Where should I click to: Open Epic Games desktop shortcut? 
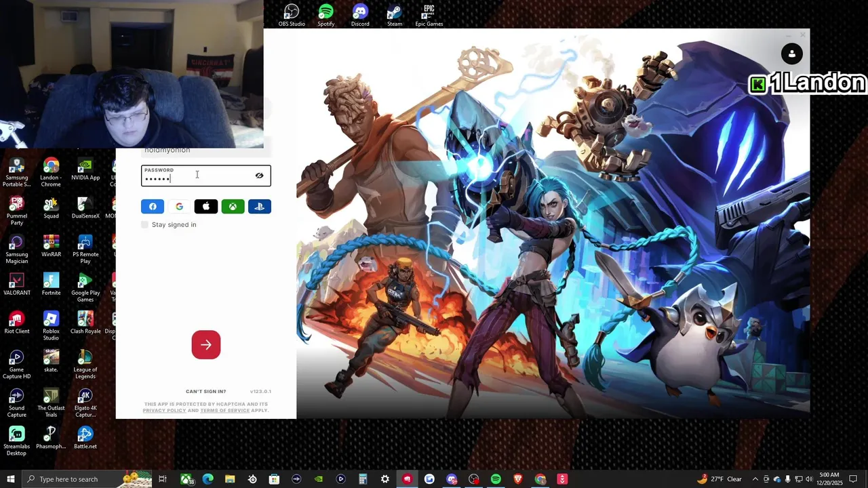click(x=429, y=16)
